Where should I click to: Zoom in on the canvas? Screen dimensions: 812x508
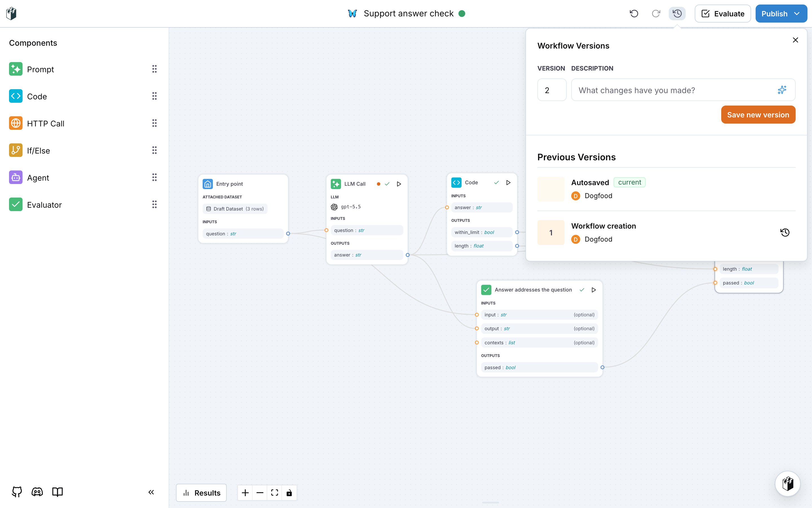(245, 493)
